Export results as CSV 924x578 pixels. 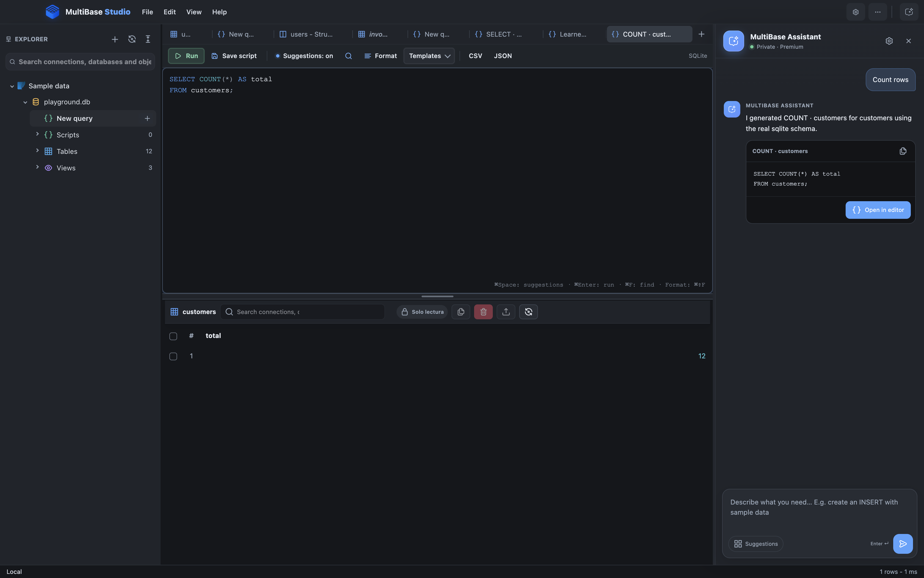(x=475, y=56)
